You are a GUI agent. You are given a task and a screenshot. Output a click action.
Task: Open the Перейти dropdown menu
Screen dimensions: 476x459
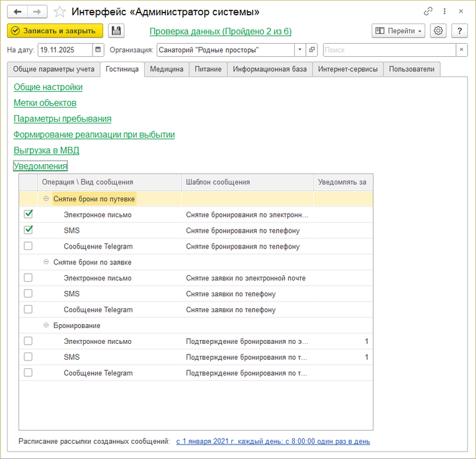point(399,31)
